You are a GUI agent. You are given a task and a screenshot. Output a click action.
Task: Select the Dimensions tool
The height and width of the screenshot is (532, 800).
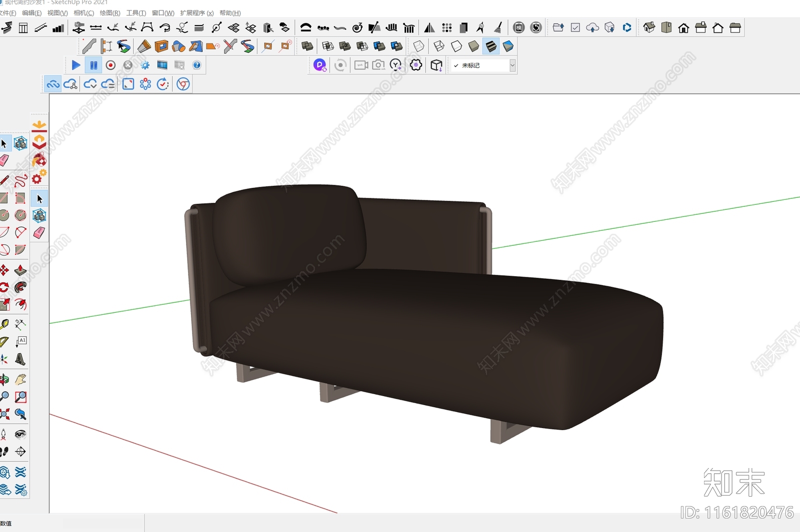20,324
